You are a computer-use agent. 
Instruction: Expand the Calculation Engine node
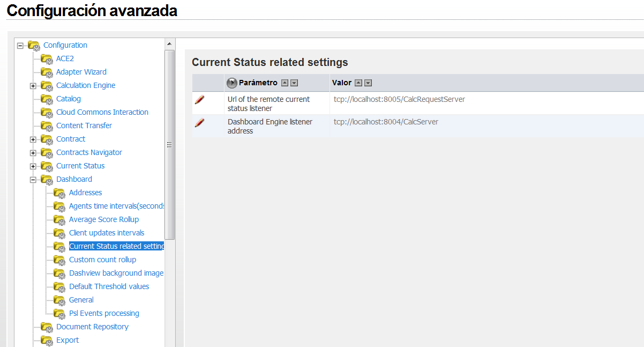(x=33, y=86)
